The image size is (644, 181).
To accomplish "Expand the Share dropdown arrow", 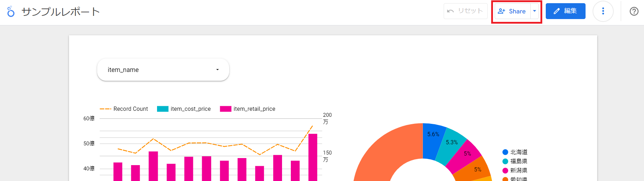I will [534, 11].
